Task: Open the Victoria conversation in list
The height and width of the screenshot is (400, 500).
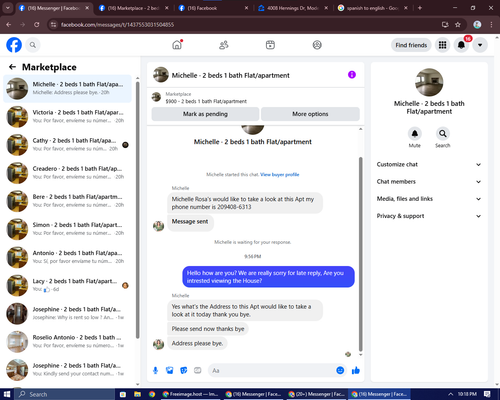Action: point(68,116)
